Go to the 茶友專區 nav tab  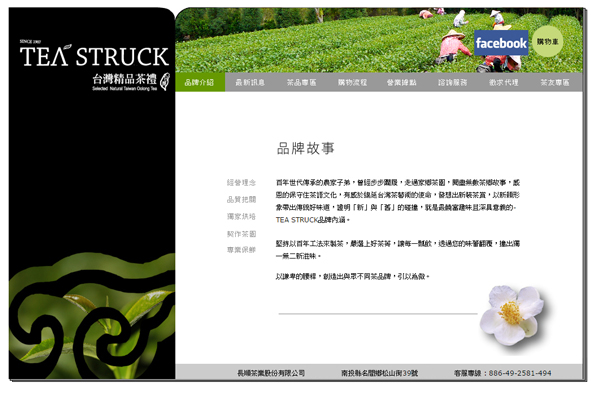click(x=555, y=82)
